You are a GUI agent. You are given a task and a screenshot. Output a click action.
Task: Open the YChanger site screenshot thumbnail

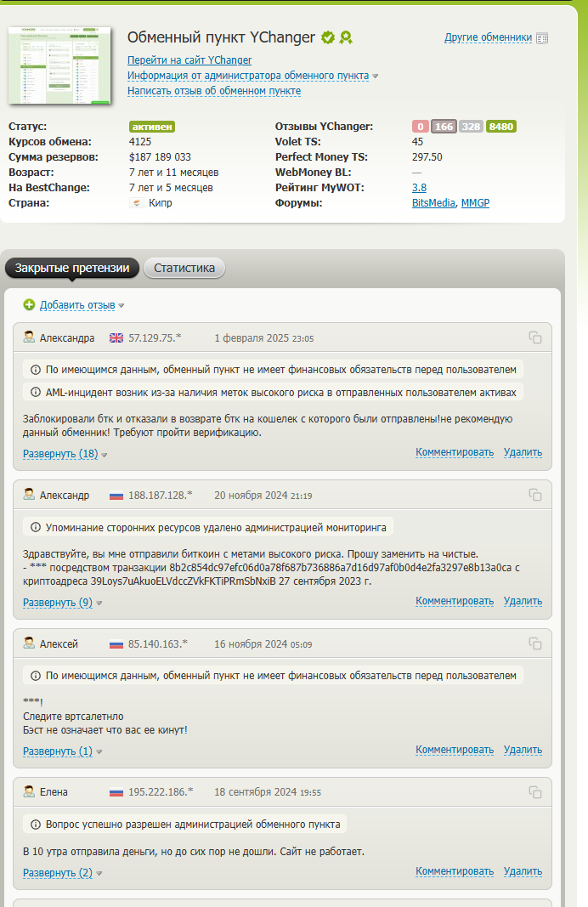click(59, 65)
